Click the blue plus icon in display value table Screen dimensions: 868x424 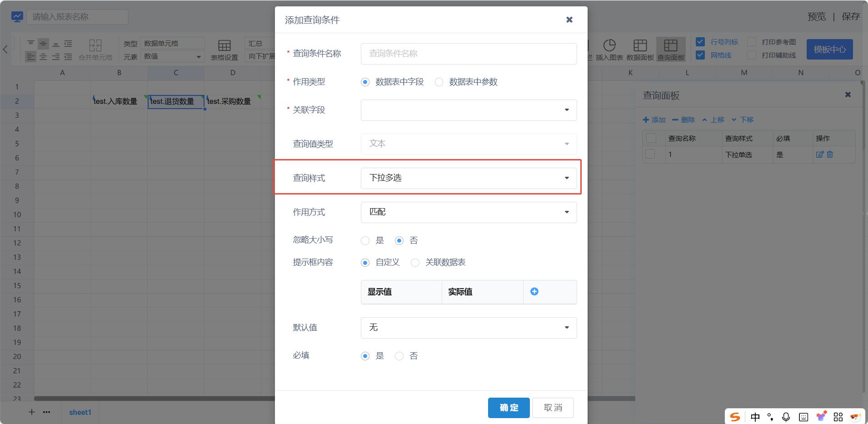click(x=534, y=292)
